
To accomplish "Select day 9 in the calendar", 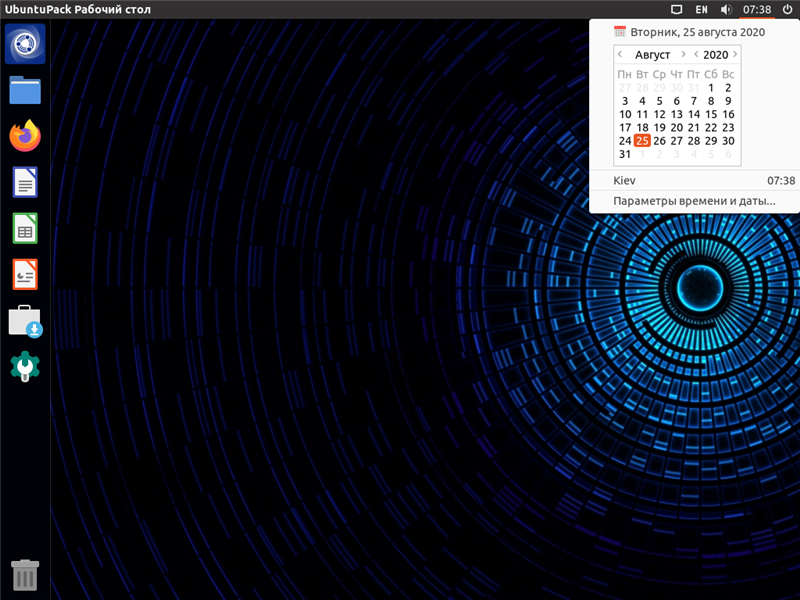I will 729,101.
